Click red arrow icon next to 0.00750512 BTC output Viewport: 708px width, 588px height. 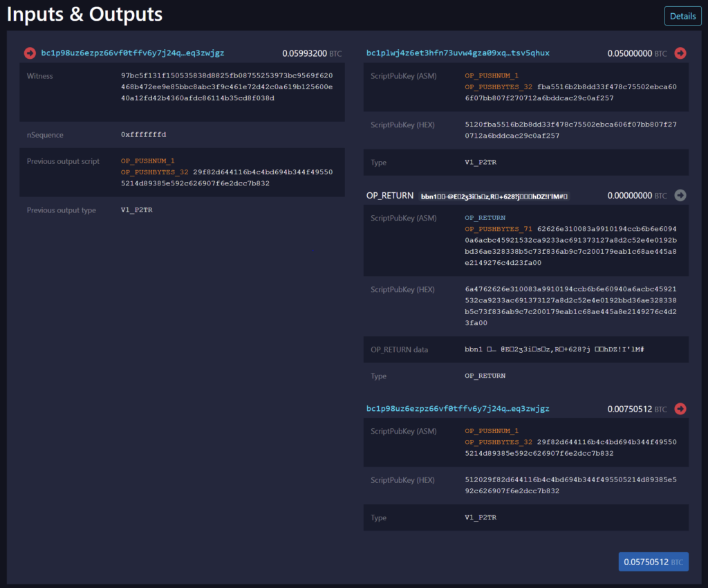(x=680, y=409)
